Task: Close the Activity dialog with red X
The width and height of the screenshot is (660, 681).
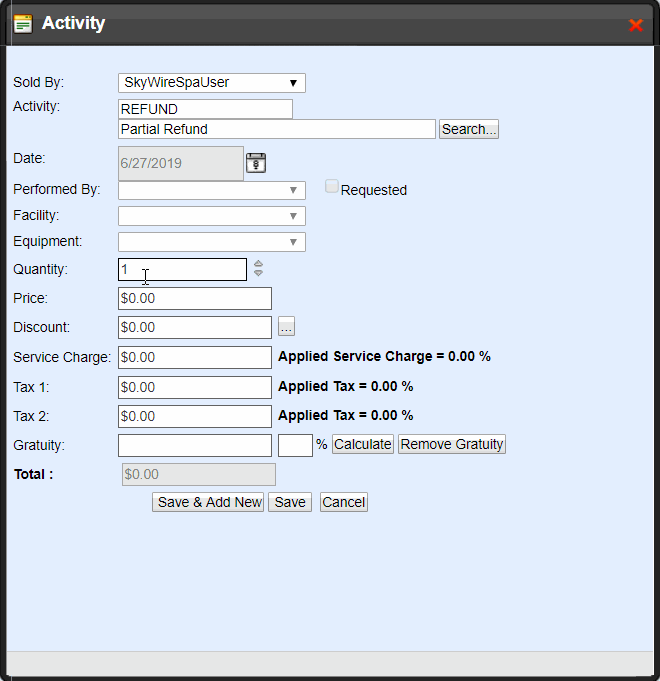Action: [x=635, y=25]
